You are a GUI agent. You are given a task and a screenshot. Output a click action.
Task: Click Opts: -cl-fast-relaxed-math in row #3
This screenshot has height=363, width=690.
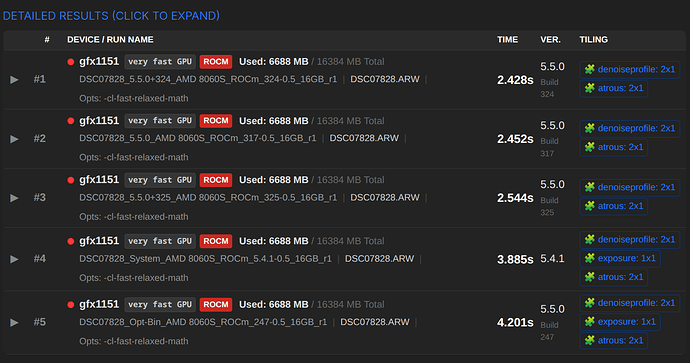(134, 217)
